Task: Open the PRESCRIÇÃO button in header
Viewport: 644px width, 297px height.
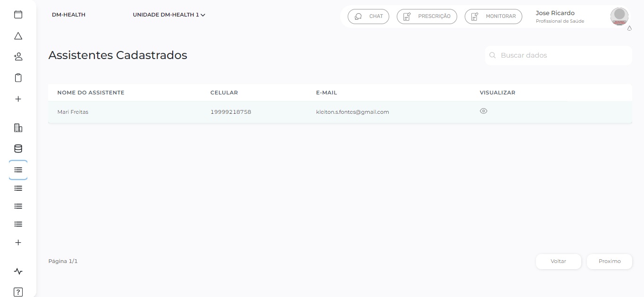Action: tap(427, 16)
